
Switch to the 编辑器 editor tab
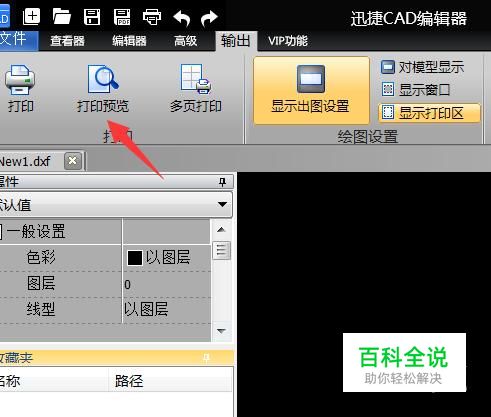tap(129, 41)
